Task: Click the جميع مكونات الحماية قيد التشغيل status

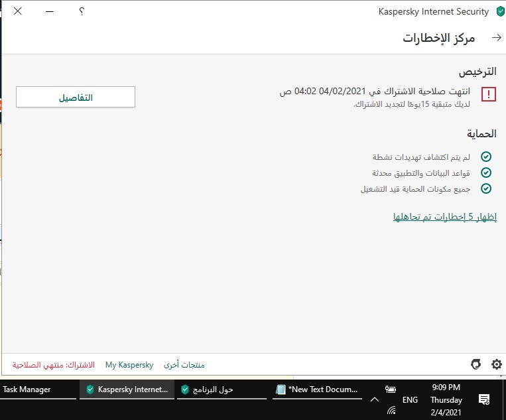Action: coord(415,189)
